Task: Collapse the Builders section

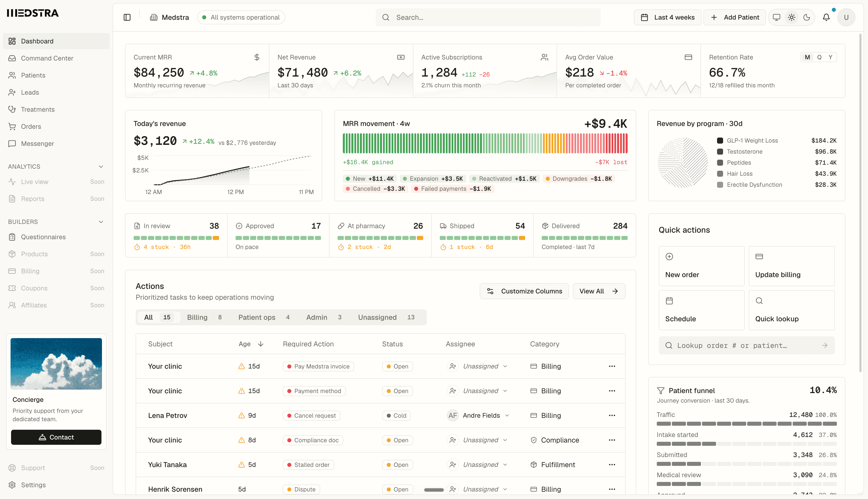Action: coord(101,222)
